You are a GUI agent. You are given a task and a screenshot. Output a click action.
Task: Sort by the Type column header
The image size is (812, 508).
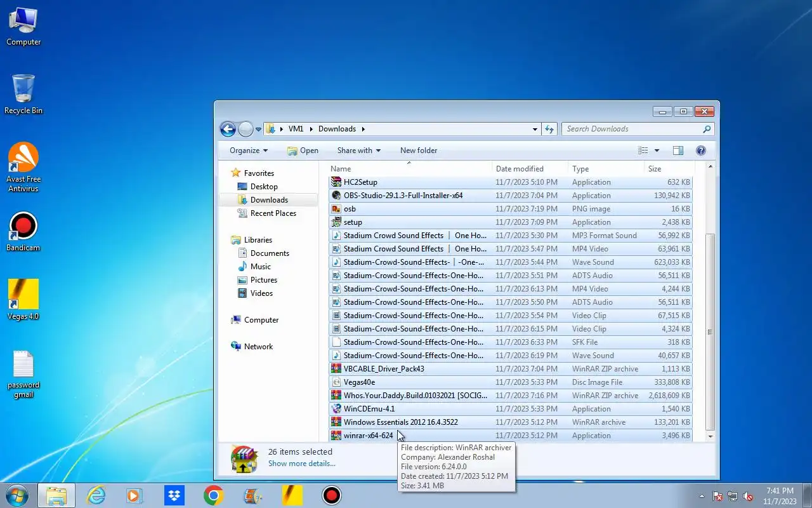[606, 169]
